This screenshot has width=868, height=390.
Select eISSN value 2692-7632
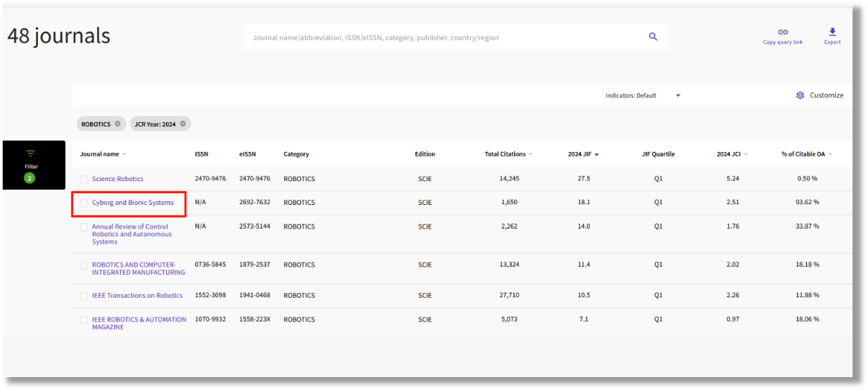coord(254,202)
